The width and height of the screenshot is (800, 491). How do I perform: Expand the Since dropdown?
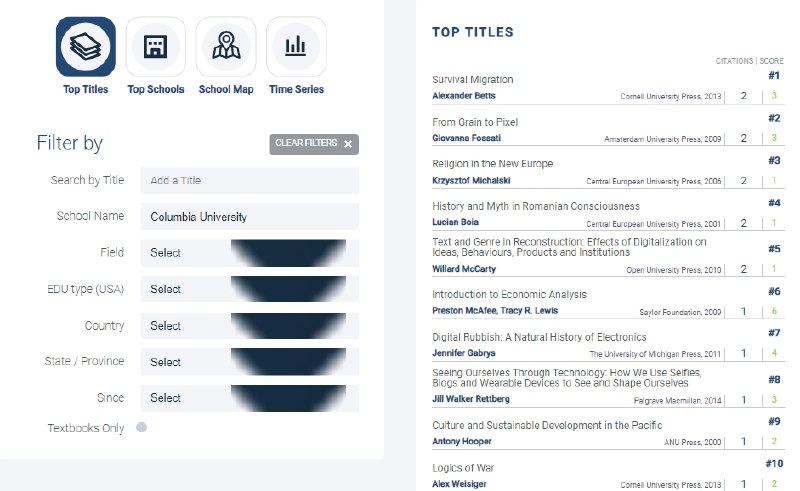[249, 398]
